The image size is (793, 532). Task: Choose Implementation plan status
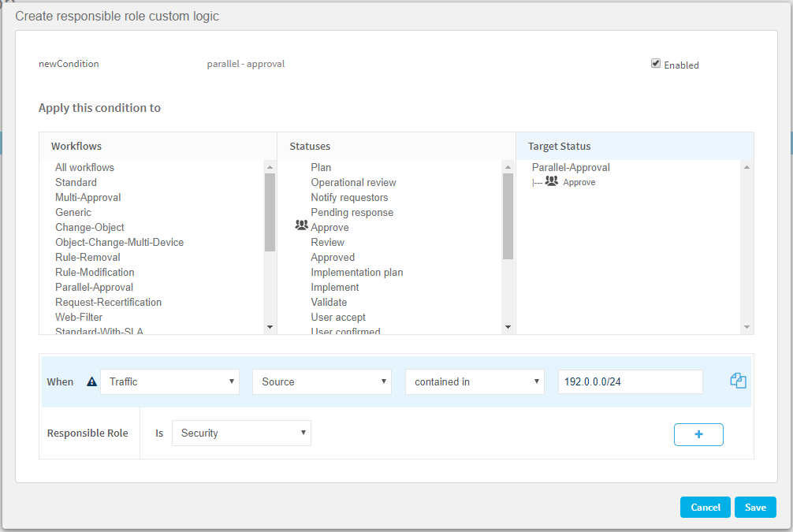tap(356, 272)
